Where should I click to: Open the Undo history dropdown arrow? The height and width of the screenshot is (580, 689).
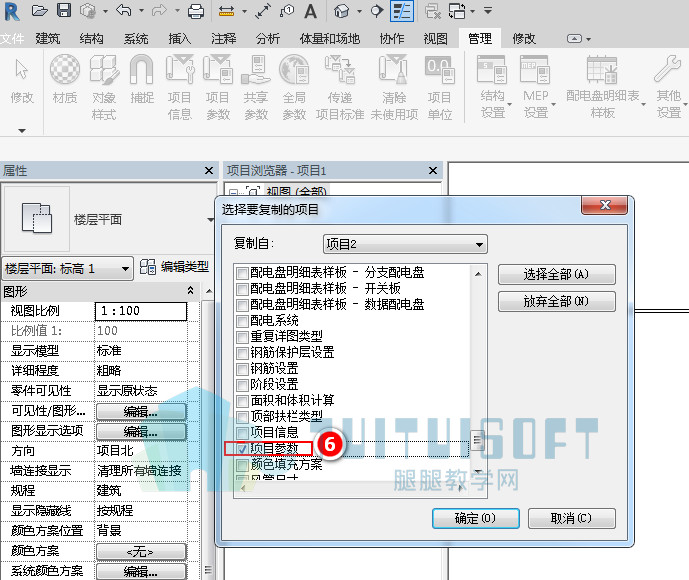pos(141,11)
